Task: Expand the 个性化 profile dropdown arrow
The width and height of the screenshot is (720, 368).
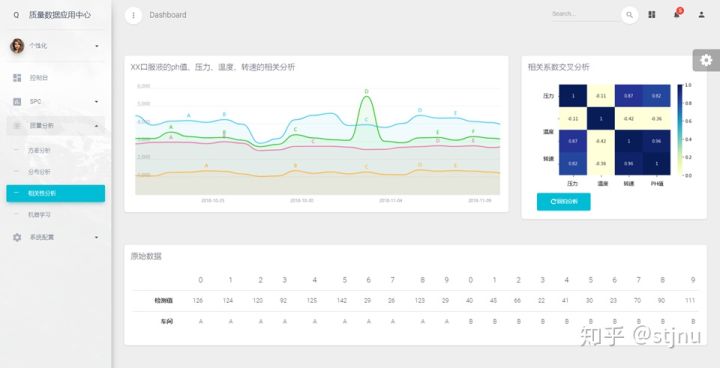Action: click(96, 46)
